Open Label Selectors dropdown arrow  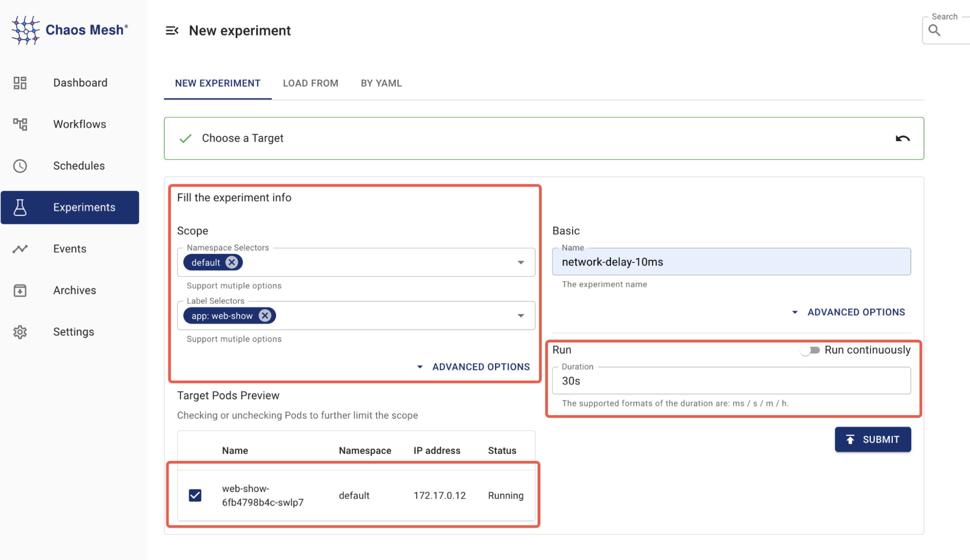coord(521,316)
